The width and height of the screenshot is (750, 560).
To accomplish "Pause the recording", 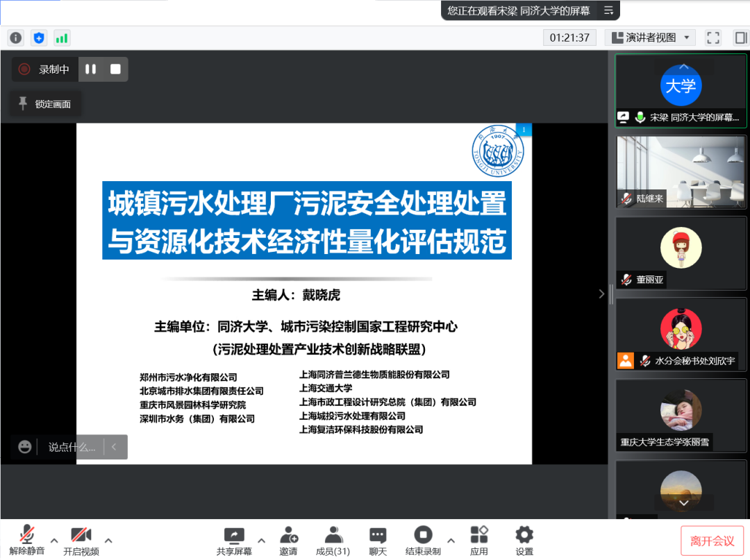I will click(x=91, y=69).
